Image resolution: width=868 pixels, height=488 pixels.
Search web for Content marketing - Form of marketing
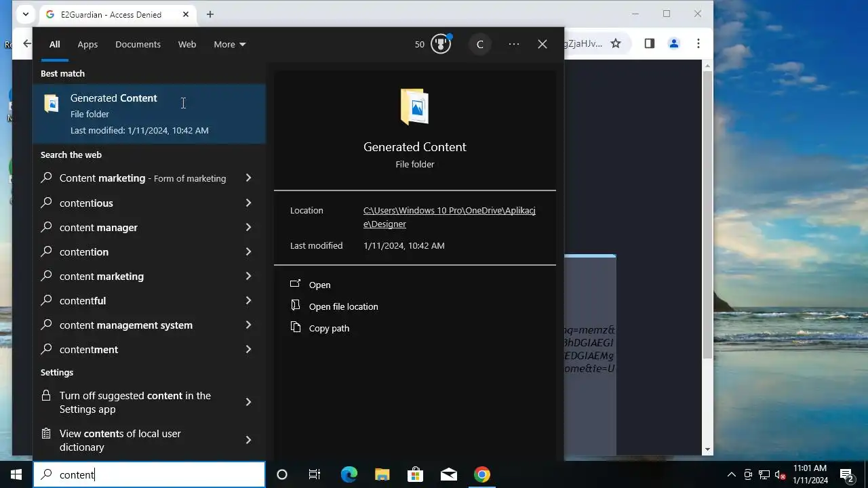coord(149,178)
